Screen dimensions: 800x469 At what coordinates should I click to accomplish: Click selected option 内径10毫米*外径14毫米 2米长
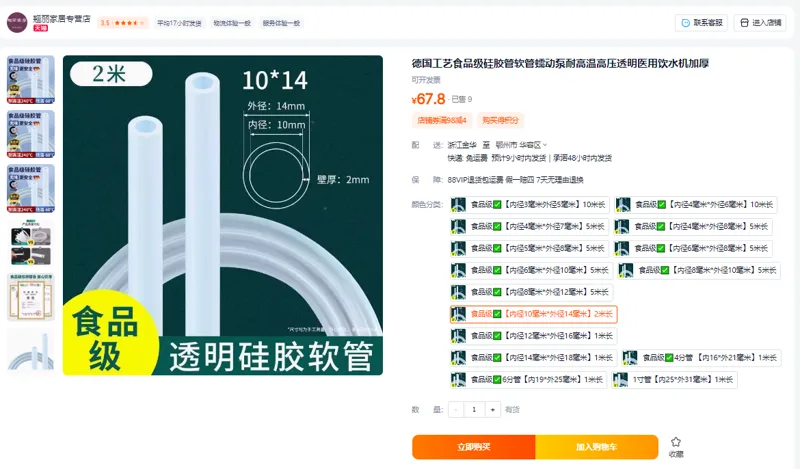[533, 314]
